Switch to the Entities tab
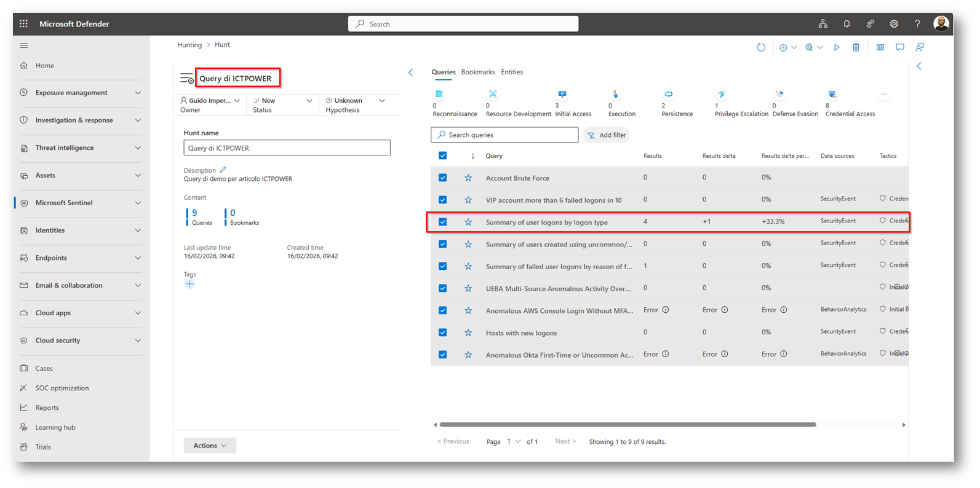This screenshot has height=488, width=980. 512,72
